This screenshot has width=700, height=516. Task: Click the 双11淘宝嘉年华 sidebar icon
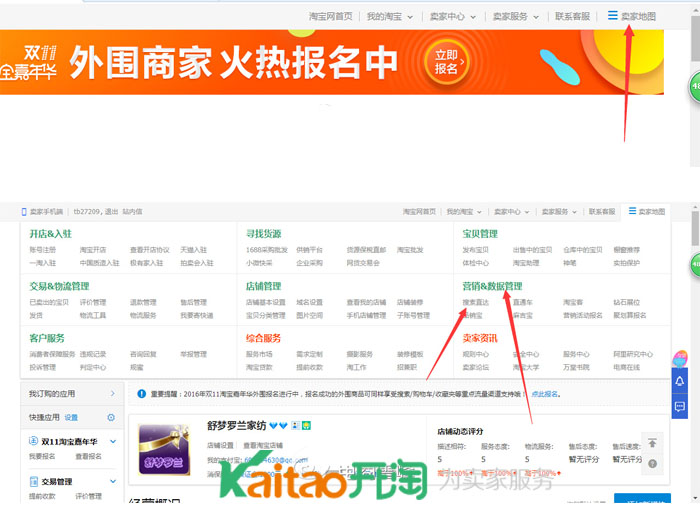coord(33,441)
